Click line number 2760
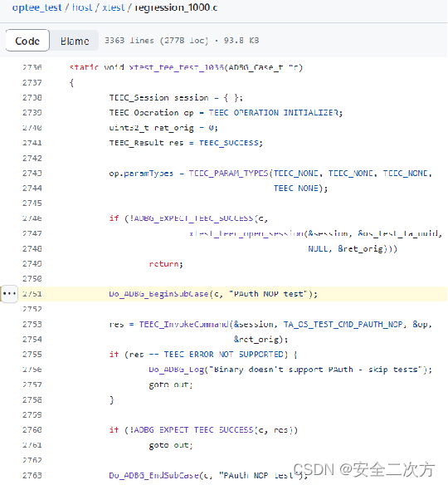448x485 pixels. point(32,430)
